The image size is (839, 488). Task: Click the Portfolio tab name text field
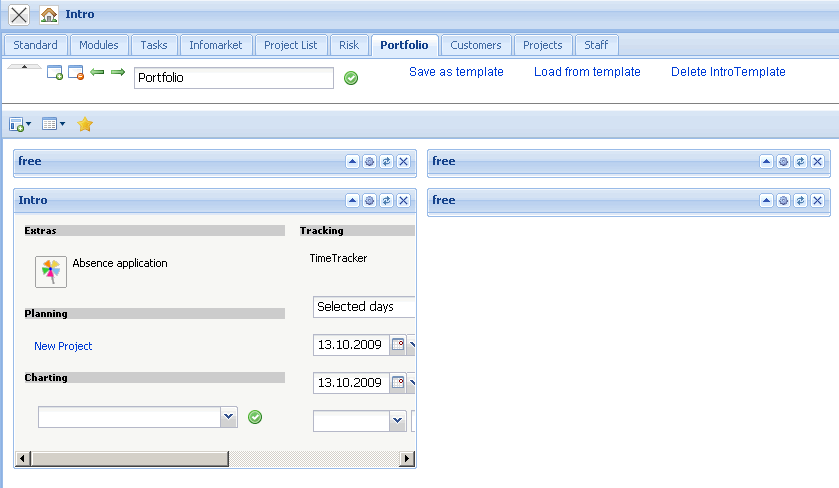(233, 78)
